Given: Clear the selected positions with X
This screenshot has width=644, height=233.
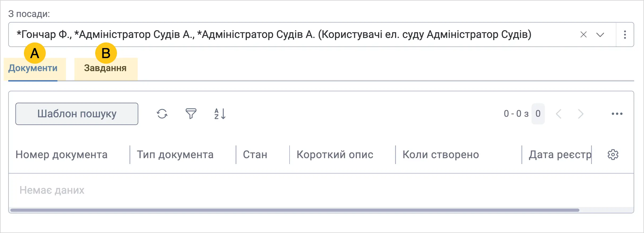Looking at the screenshot, I should [x=583, y=34].
